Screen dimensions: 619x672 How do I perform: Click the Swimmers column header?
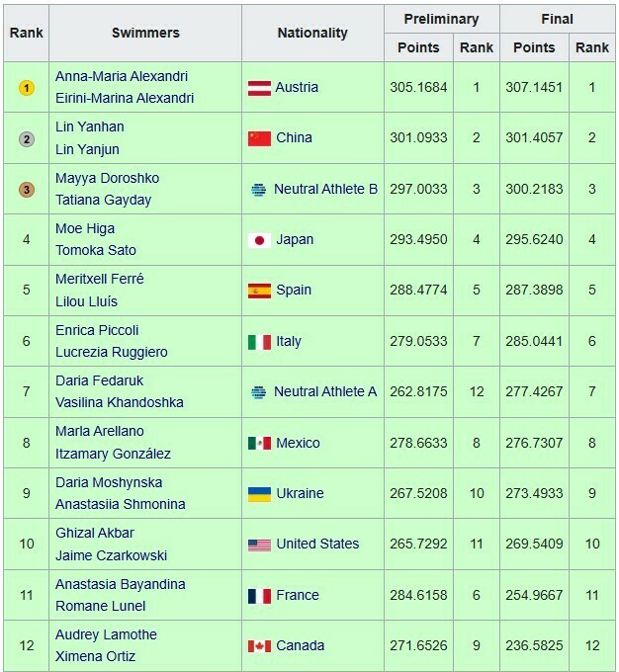[x=145, y=34]
